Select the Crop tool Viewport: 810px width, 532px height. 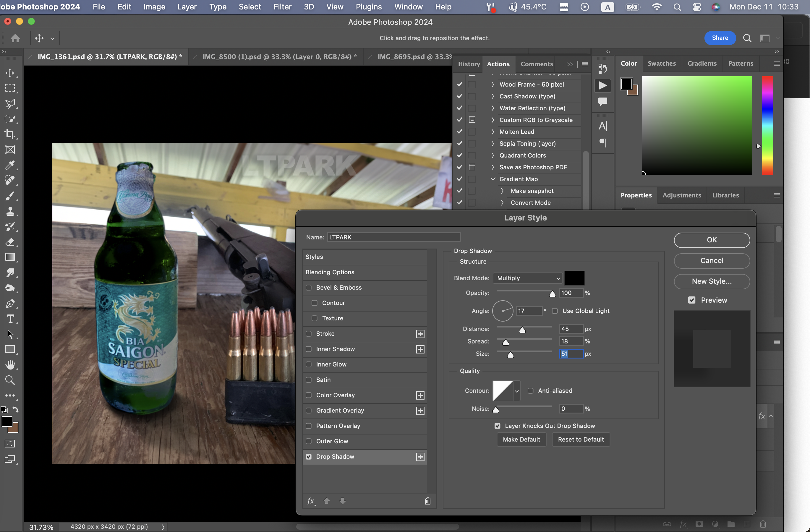[10, 134]
